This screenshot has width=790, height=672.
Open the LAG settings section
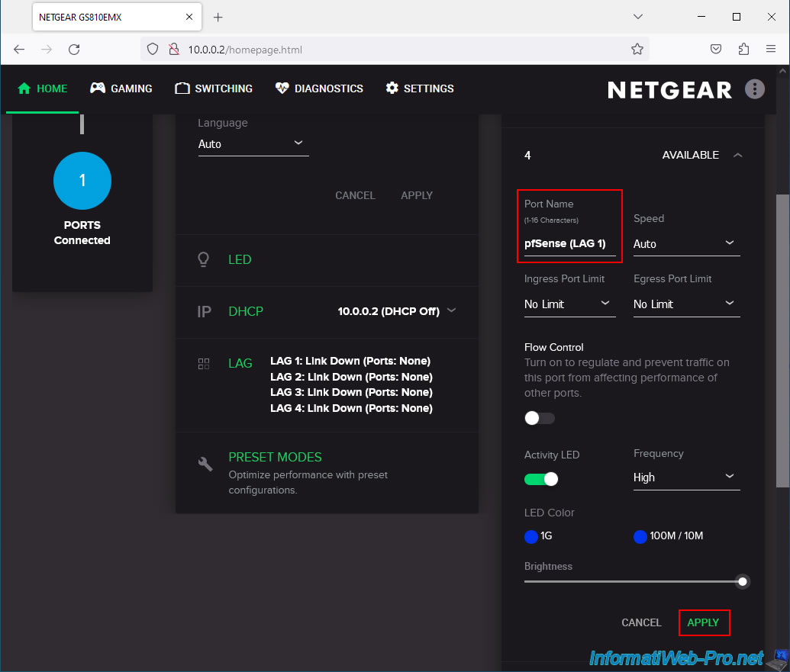pyautogui.click(x=240, y=363)
